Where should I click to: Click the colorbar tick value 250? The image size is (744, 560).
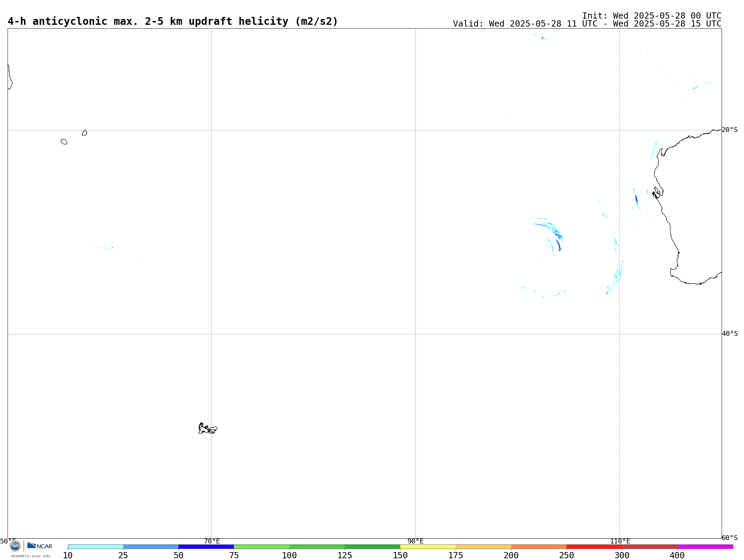[567, 556]
